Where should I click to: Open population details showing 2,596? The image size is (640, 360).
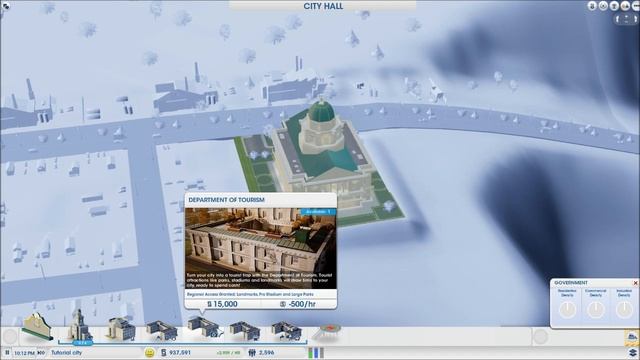[262, 352]
